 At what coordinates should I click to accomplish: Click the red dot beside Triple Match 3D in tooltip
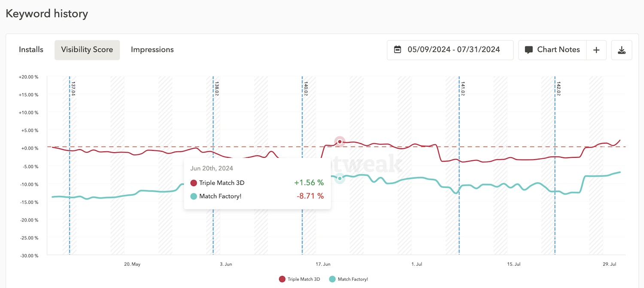point(194,183)
